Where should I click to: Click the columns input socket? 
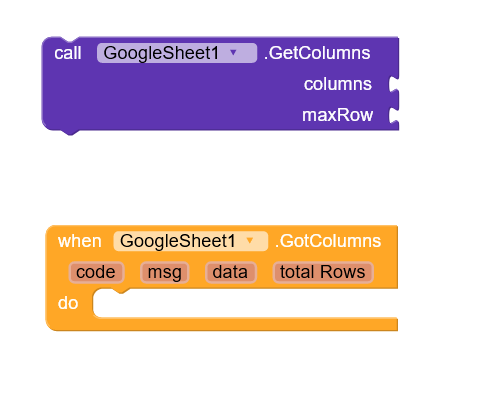(394, 84)
